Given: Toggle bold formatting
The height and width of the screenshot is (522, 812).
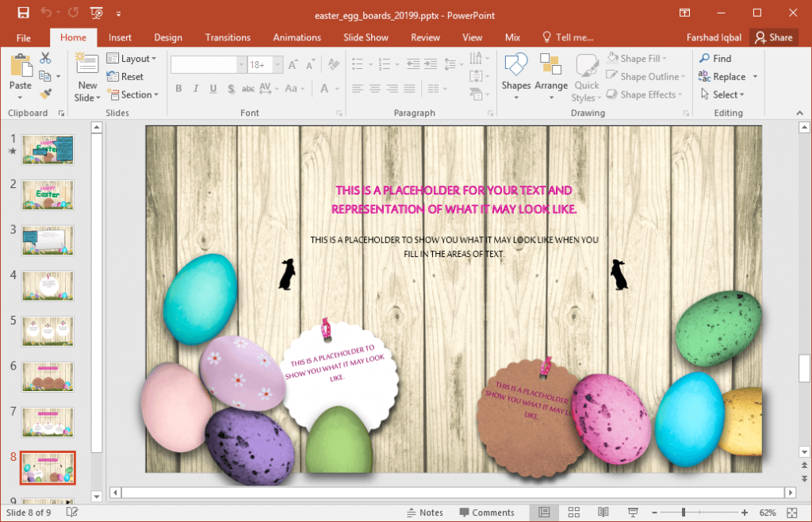Looking at the screenshot, I should [x=178, y=89].
